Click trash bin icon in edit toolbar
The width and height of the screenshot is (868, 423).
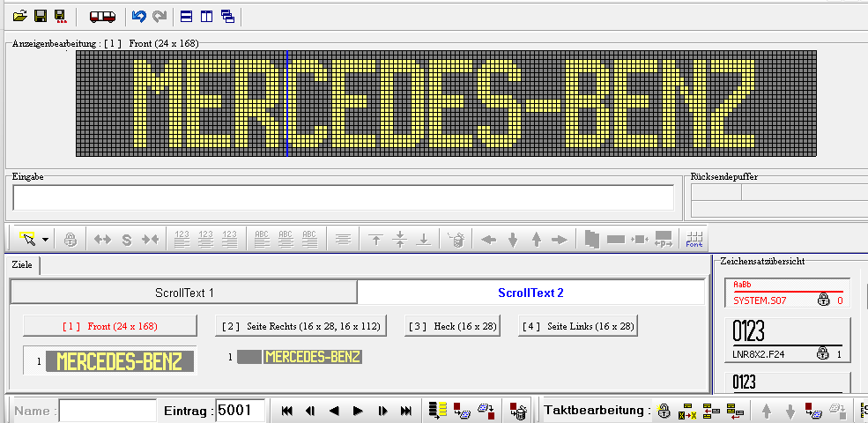[456, 240]
